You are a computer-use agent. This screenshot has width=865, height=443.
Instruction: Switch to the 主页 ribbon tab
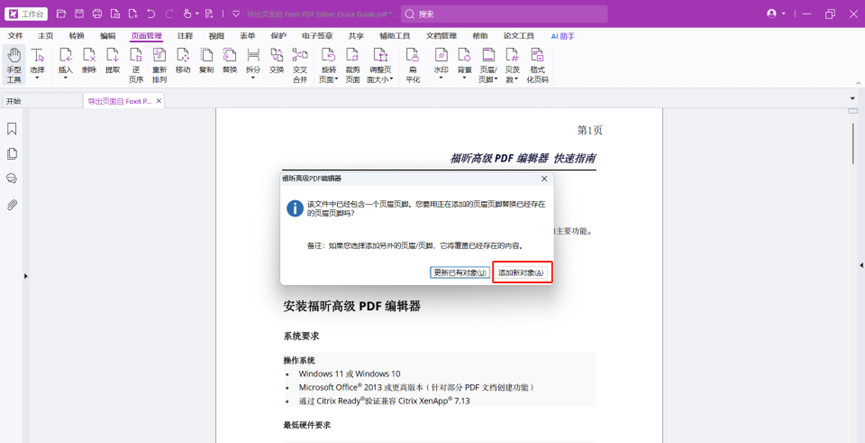(x=46, y=36)
